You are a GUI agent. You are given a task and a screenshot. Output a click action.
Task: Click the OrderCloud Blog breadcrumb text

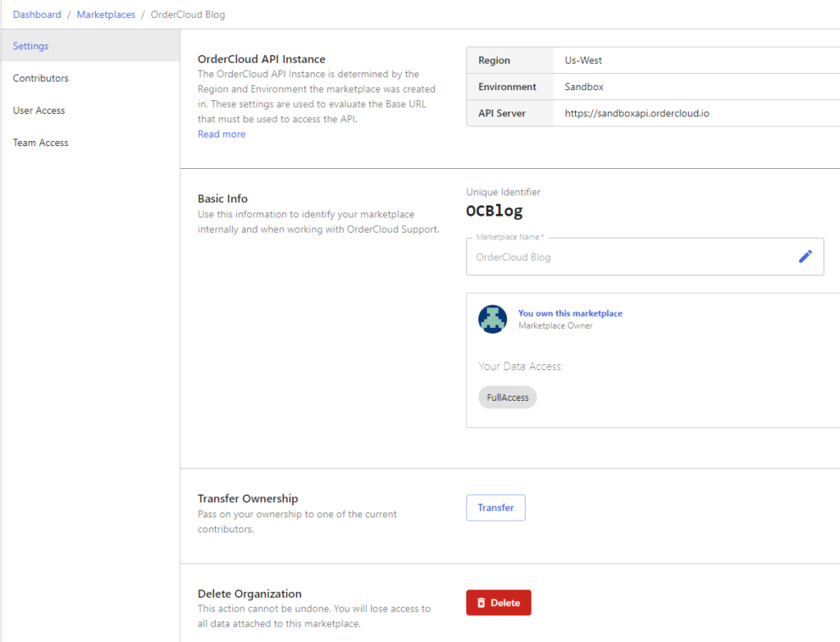(188, 15)
